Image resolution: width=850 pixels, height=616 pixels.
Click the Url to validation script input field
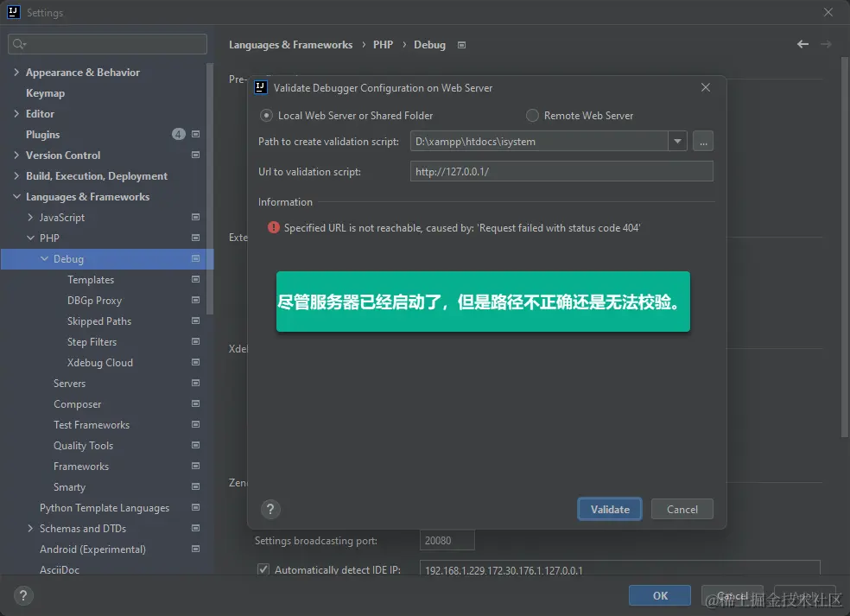click(561, 171)
